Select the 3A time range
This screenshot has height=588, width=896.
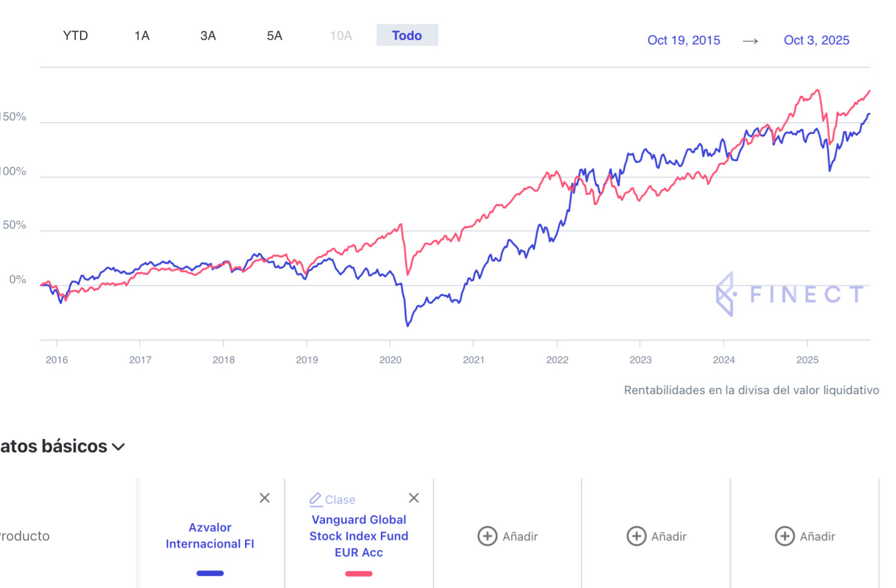(208, 36)
